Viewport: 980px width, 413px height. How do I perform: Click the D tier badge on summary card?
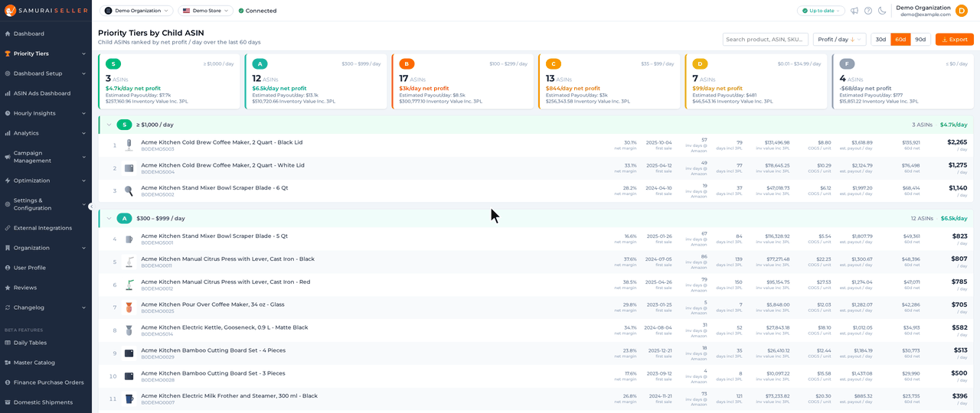pyautogui.click(x=700, y=64)
